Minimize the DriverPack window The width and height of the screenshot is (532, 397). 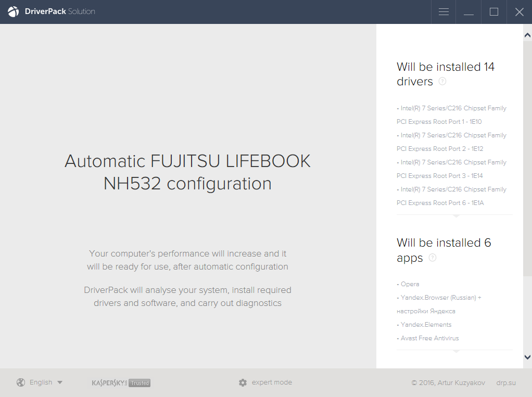[468, 12]
